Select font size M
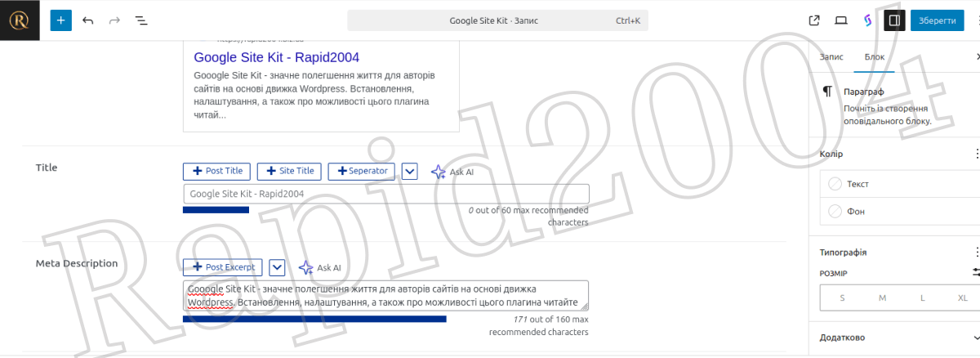980x358 pixels. tap(882, 298)
